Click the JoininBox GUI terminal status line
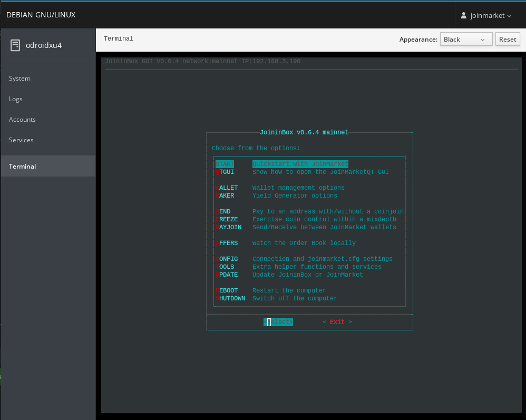Image resolution: width=526 pixels, height=420 pixels. pos(202,61)
